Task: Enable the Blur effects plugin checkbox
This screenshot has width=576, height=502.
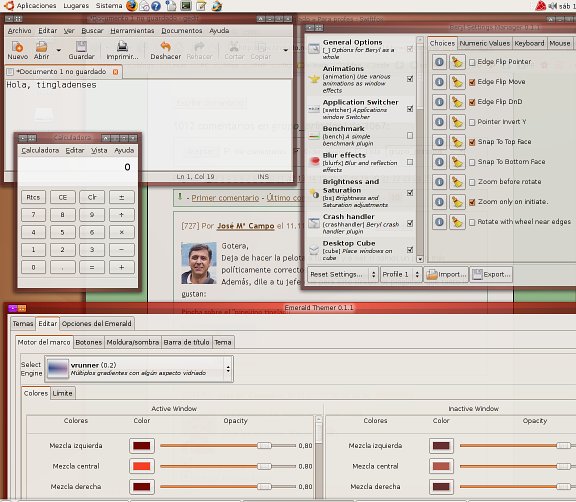Action: tap(410, 162)
